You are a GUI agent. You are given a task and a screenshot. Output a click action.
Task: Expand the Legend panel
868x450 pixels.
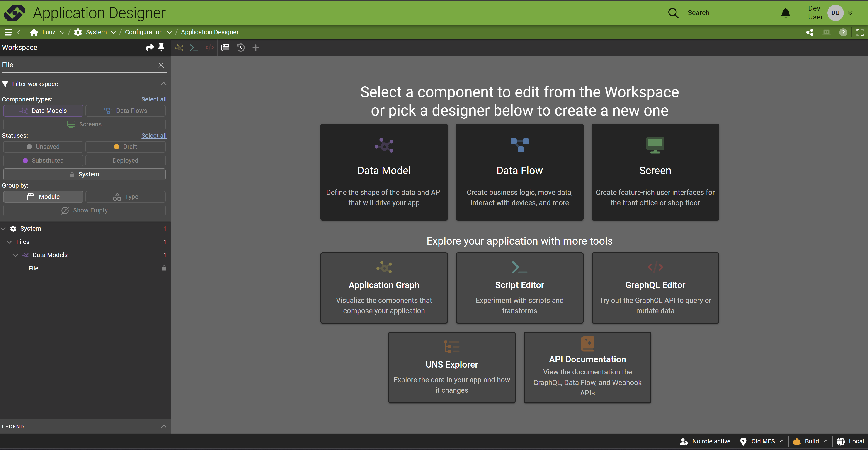(163, 426)
